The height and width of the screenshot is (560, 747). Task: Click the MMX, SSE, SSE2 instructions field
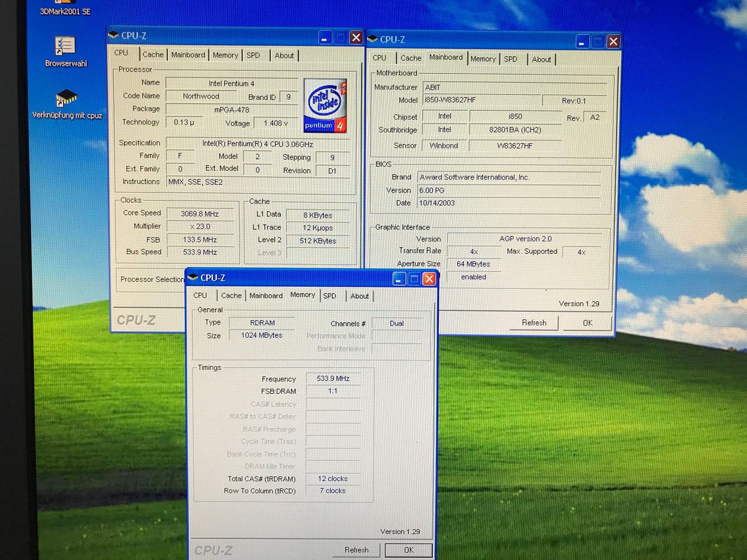pyautogui.click(x=258, y=182)
